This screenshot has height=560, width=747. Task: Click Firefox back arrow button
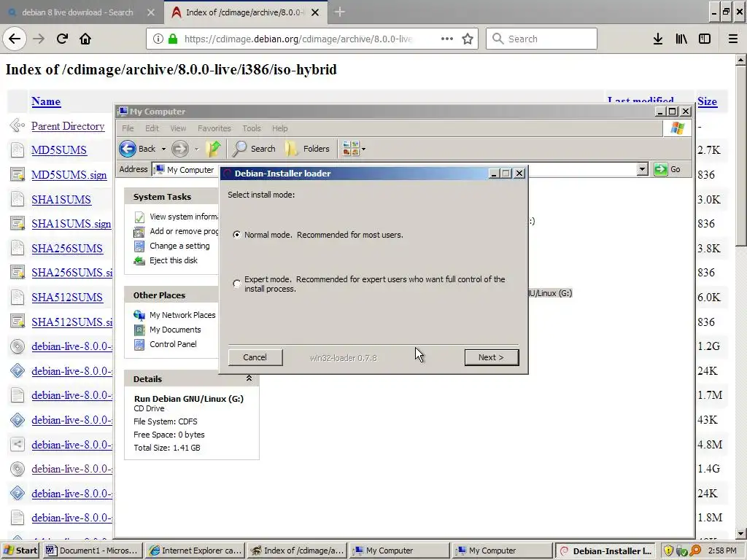(x=15, y=39)
